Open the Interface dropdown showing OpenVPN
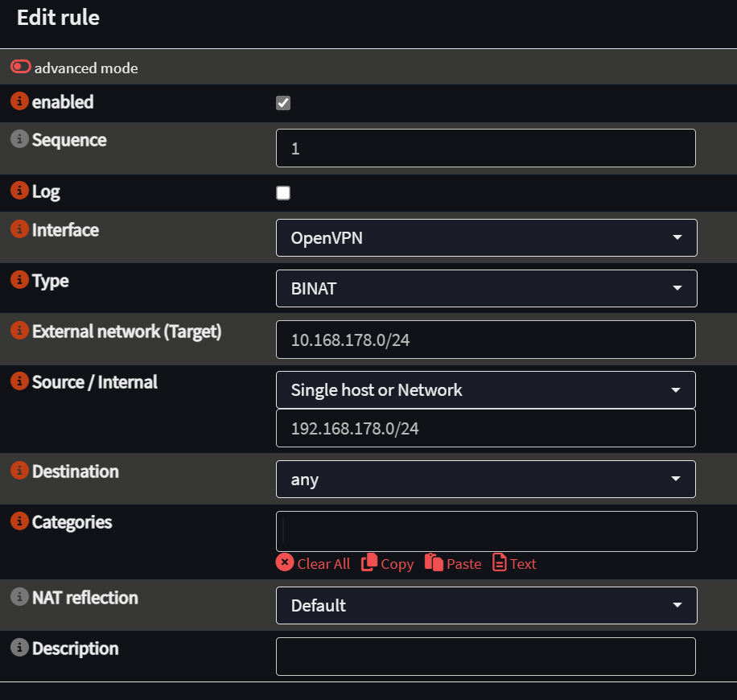Viewport: 737px width, 700px height. tap(487, 238)
